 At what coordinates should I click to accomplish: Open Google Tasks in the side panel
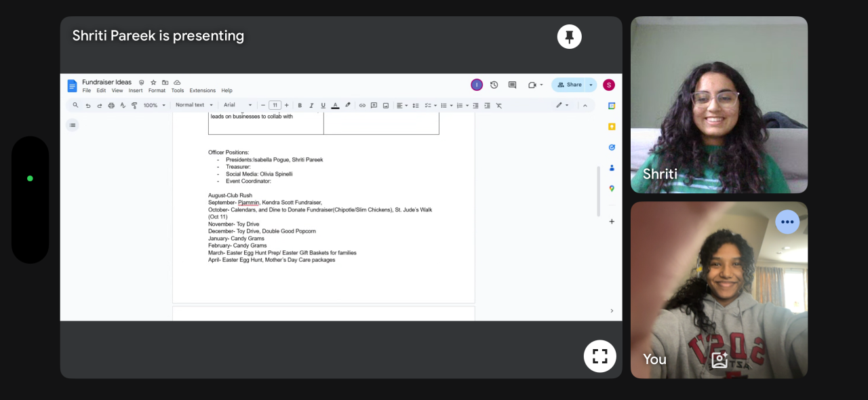[612, 147]
